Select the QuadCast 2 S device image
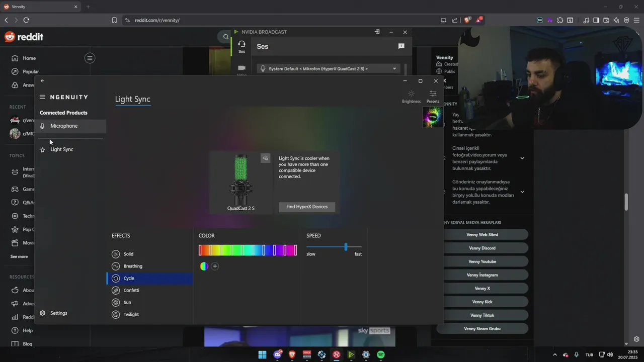 241,178
